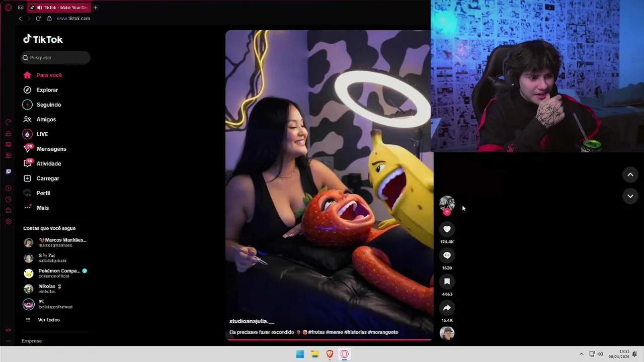Open the sidebar player circle icon
The image size is (644, 362).
click(x=8, y=189)
